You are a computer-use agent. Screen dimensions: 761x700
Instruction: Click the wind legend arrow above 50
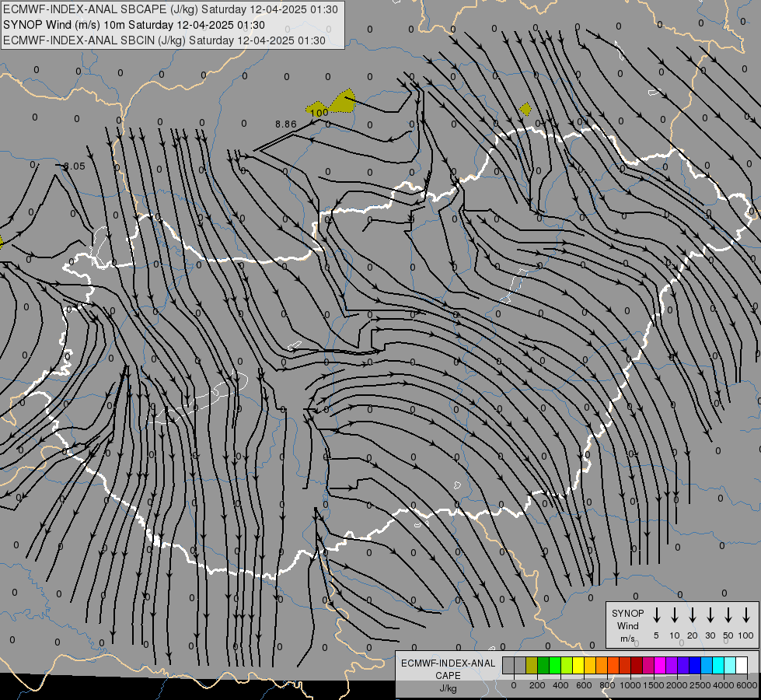(x=728, y=615)
